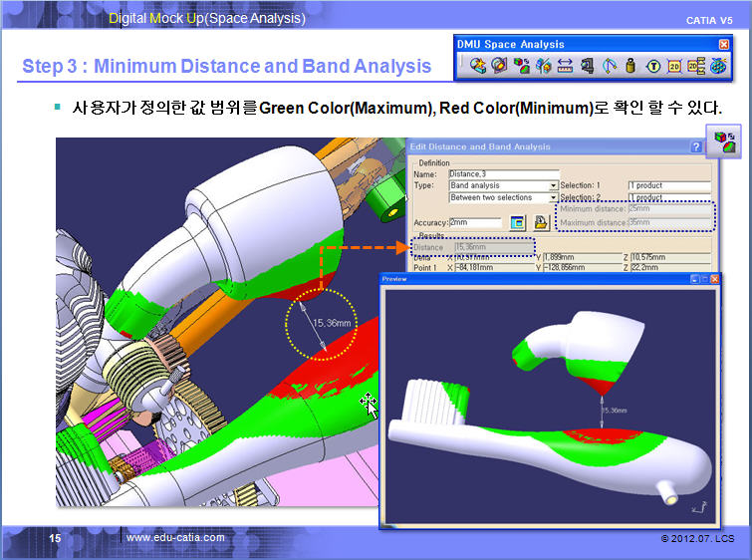
Task: Click the Measure Inertia weight icon
Action: point(630,66)
